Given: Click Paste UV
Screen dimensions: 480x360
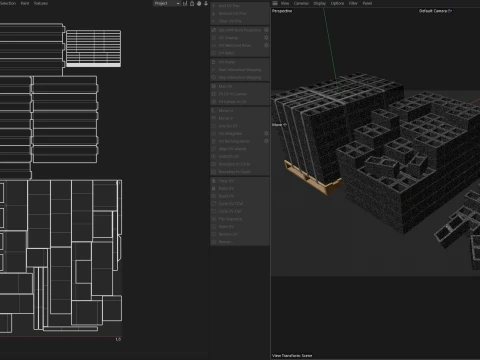Looking at the screenshot, I should click(x=240, y=188).
